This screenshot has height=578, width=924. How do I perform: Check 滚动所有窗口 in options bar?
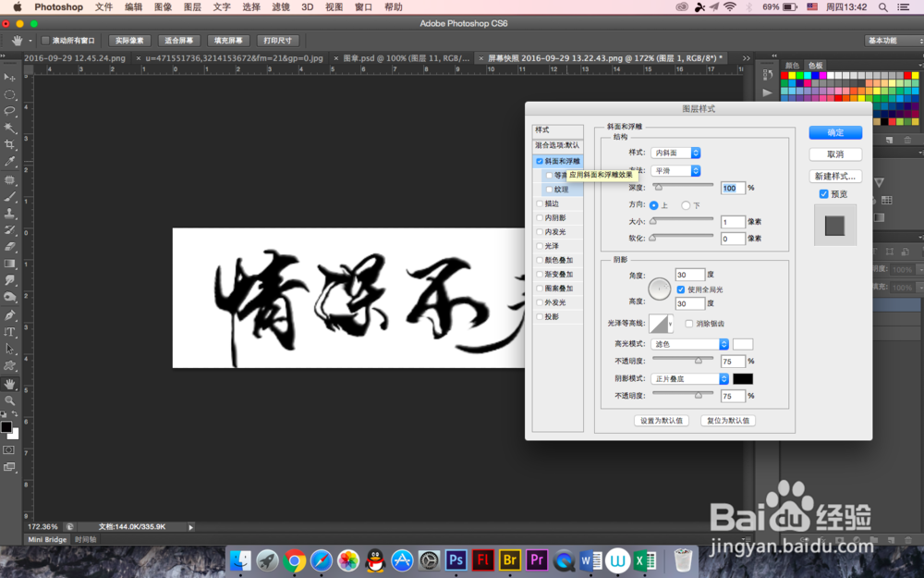pyautogui.click(x=44, y=40)
